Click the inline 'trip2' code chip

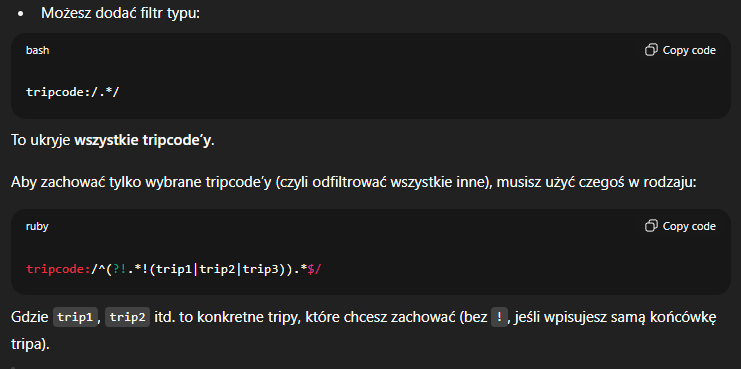pos(128,318)
